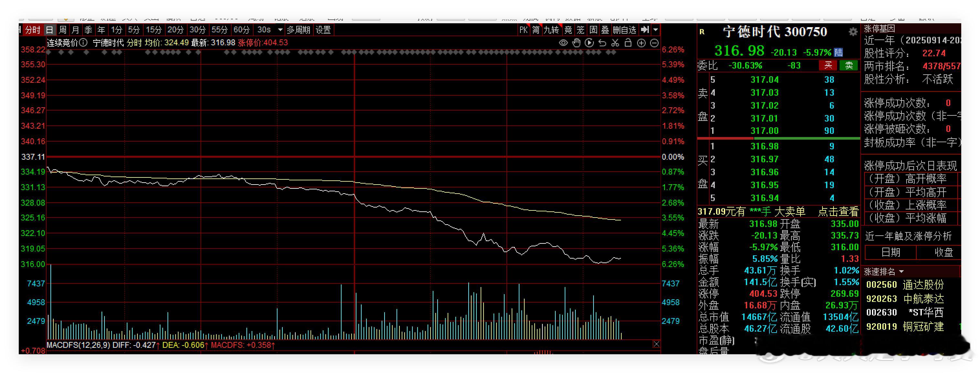Click the 日期 column header

pos(891,252)
